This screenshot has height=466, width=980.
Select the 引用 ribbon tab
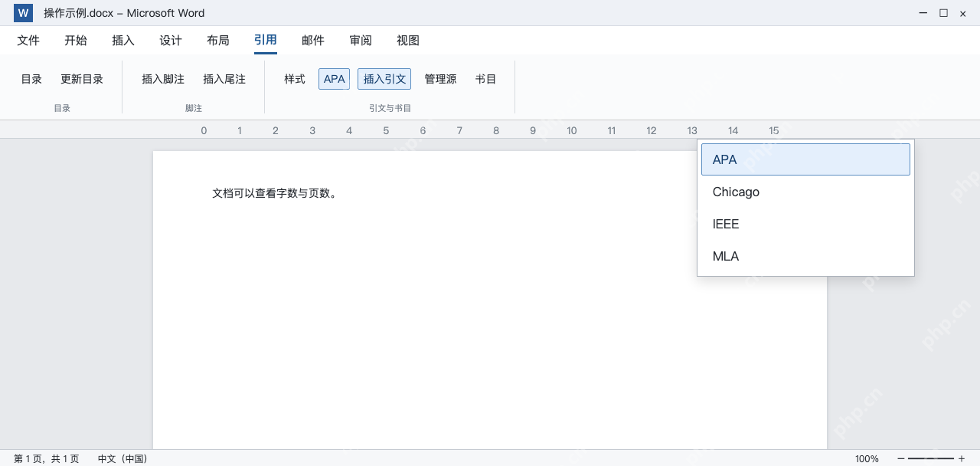point(266,41)
